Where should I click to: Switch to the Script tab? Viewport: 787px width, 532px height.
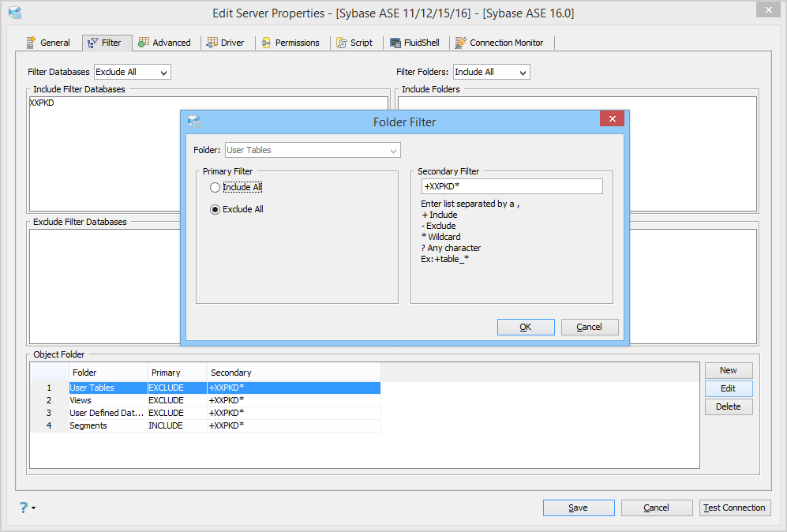355,43
